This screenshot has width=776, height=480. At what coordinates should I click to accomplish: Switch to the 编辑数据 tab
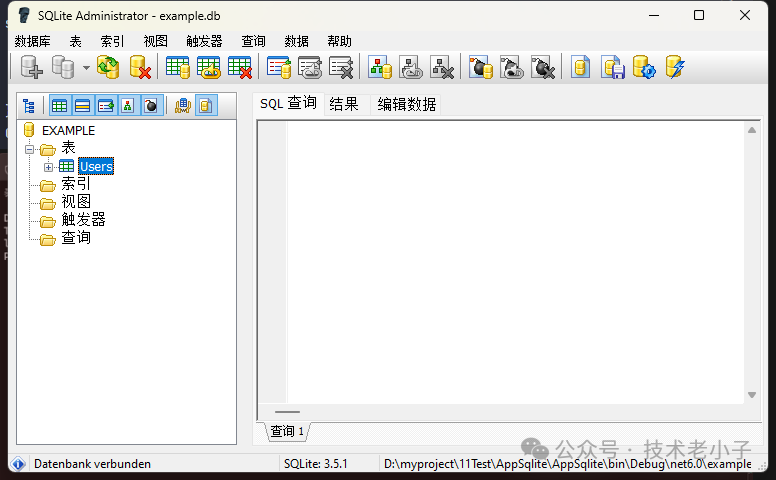(407, 104)
